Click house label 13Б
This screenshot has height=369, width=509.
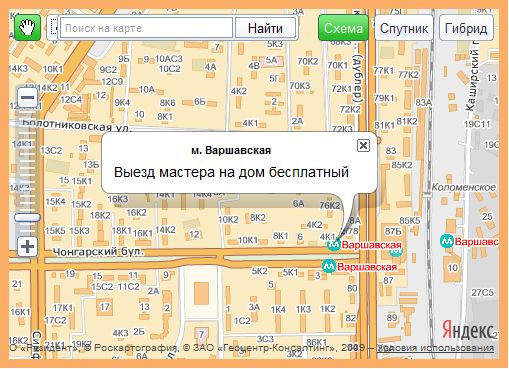point(91,164)
